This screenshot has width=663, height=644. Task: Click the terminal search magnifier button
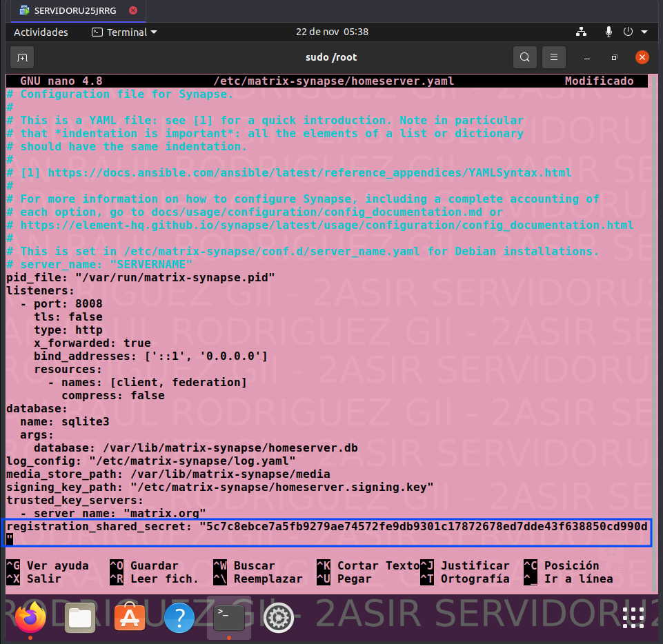click(525, 57)
